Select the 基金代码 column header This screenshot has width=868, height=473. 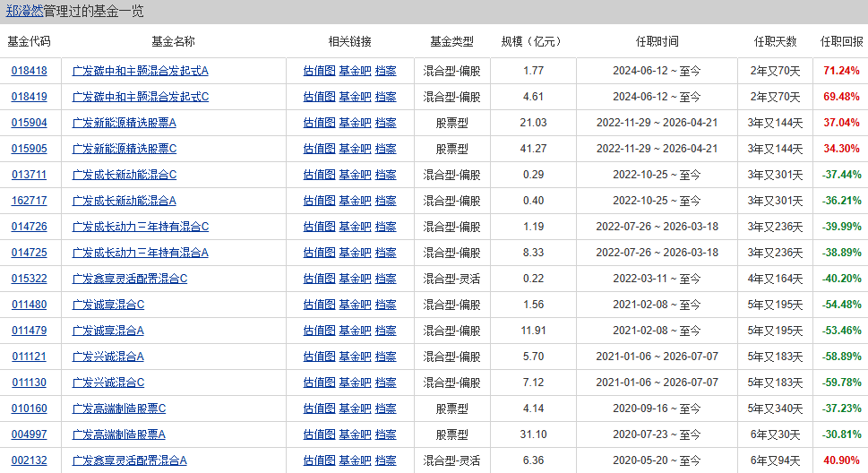click(x=30, y=41)
